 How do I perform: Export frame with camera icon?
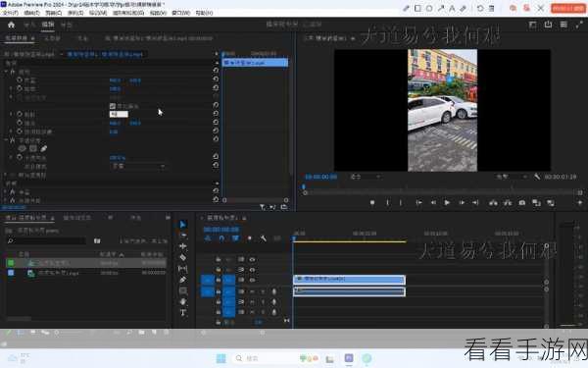(x=522, y=203)
